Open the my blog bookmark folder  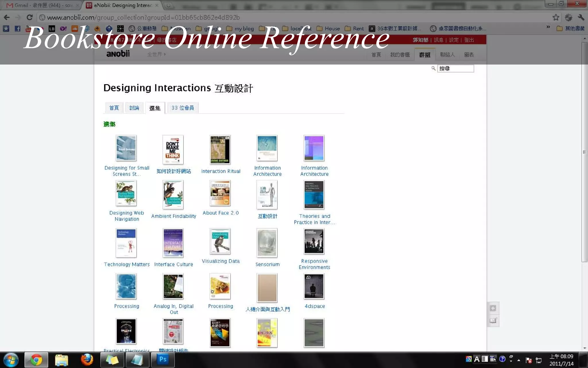[240, 28]
